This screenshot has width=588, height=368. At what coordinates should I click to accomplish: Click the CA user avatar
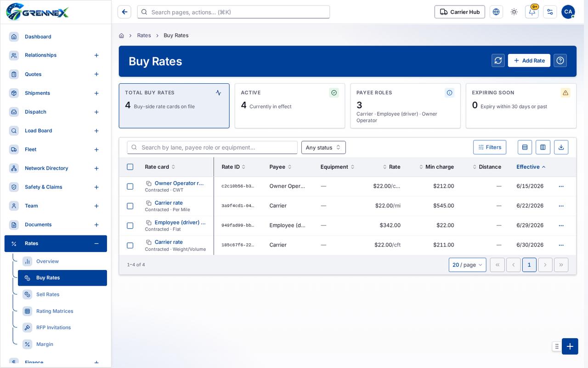(x=568, y=12)
